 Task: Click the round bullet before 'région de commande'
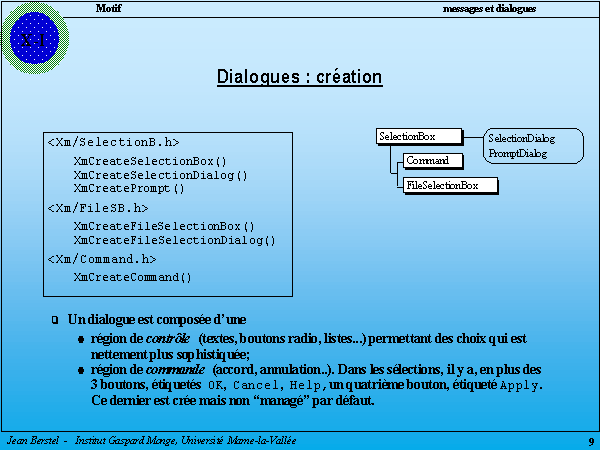(81, 370)
